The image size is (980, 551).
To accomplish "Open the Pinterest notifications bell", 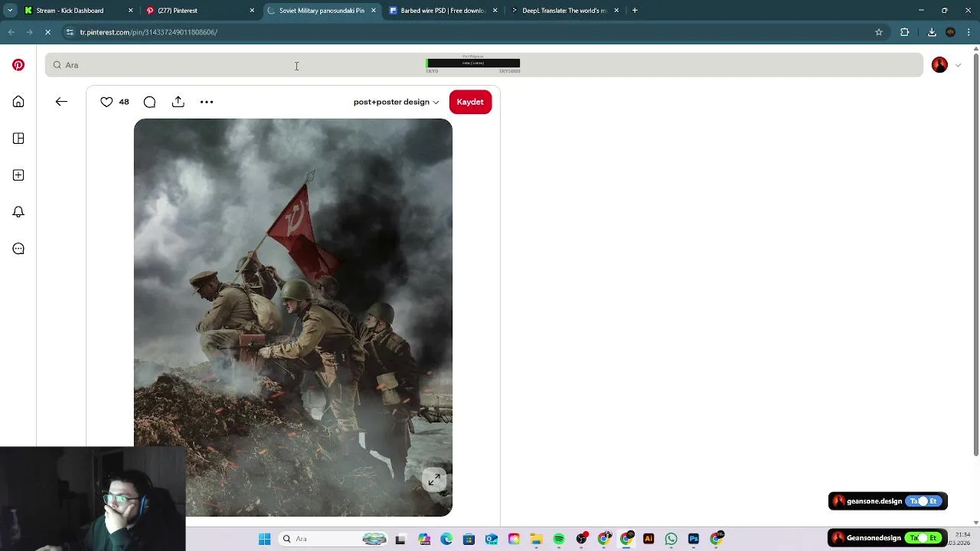I will [x=18, y=212].
